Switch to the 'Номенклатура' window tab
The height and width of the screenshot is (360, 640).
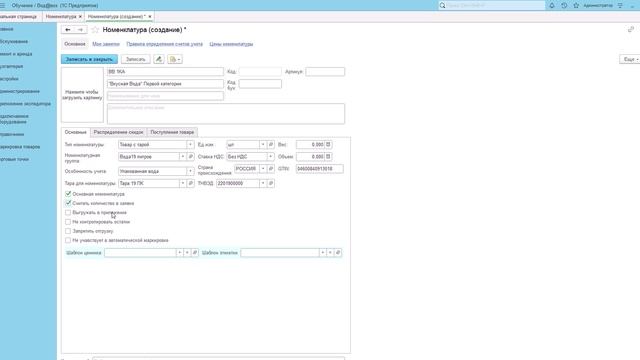tap(61, 16)
